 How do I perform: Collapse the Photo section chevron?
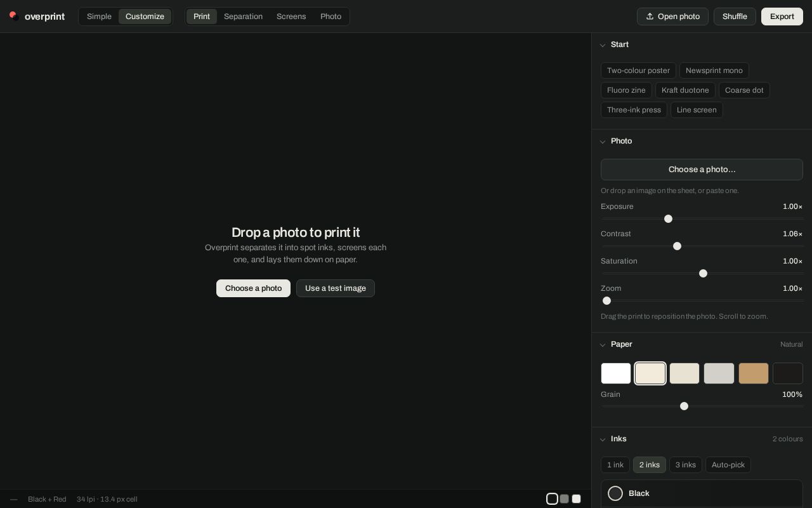[603, 142]
